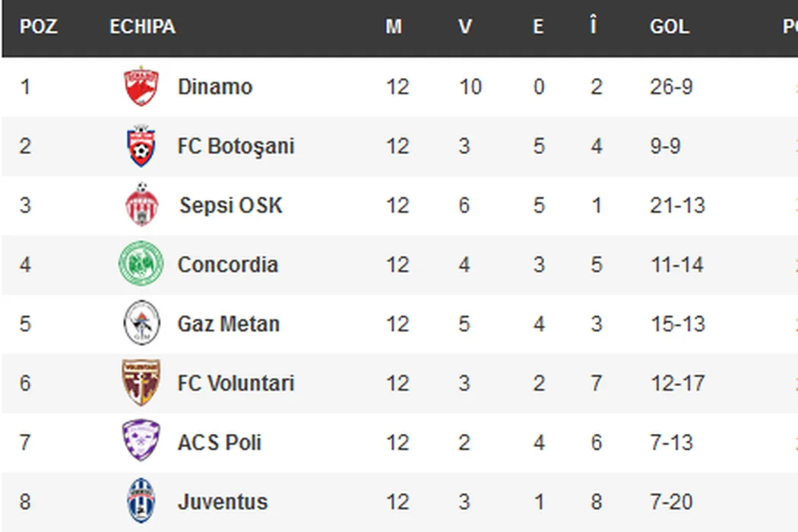Open the FC Voluntari team link
The image size is (798, 532).
click(x=236, y=383)
